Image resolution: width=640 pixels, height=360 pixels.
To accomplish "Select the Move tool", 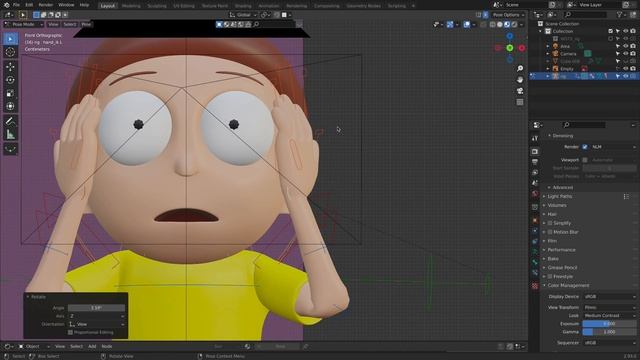I will 10,67.
